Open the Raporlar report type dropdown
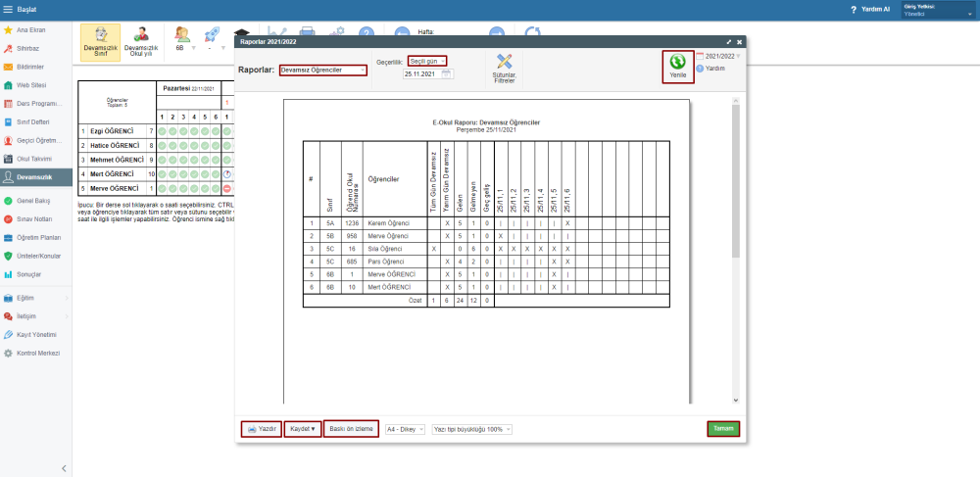 (x=323, y=70)
